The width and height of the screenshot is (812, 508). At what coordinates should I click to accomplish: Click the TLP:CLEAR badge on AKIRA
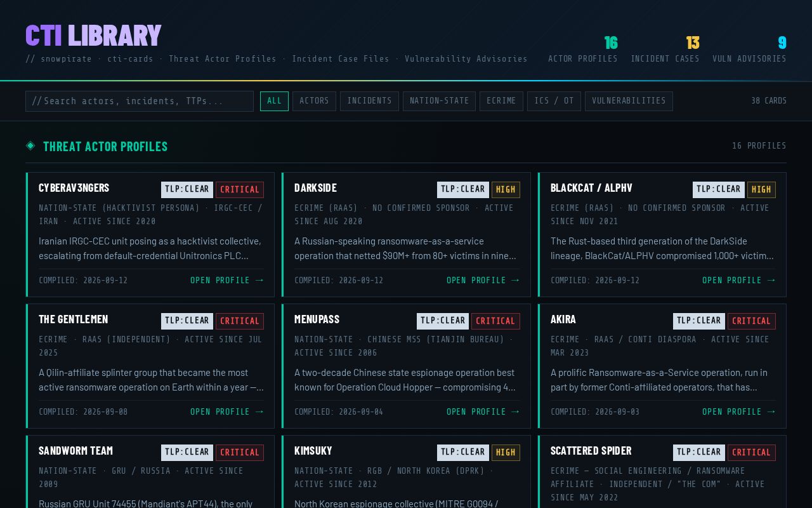point(699,321)
